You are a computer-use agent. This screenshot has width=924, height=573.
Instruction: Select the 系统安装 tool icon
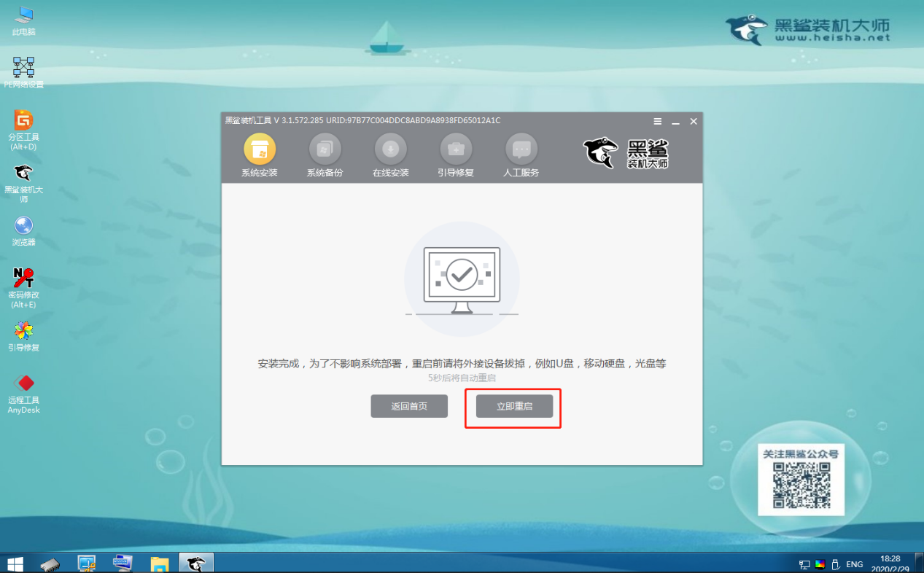(x=260, y=153)
